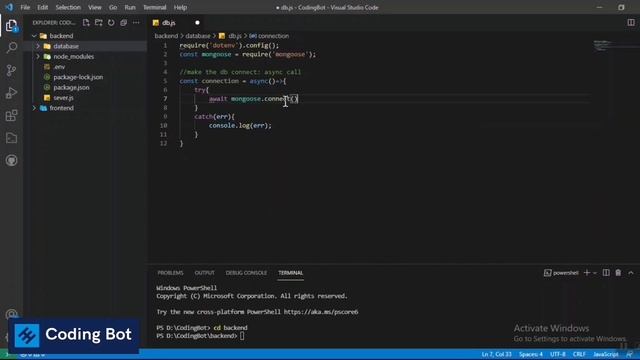Image resolution: width=640 pixels, height=360 pixels.
Task: Minimize the VS Code window
Action: (599, 7)
